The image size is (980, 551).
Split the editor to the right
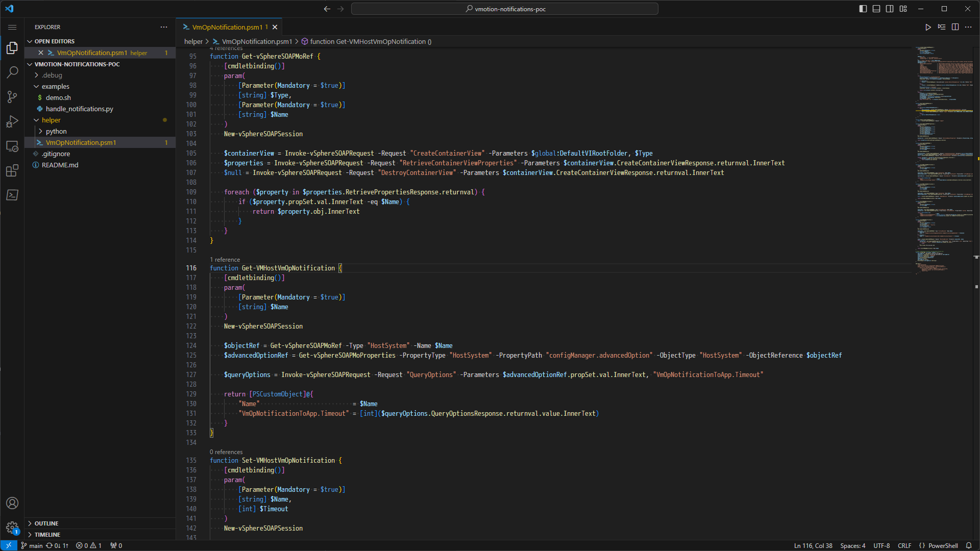point(954,27)
